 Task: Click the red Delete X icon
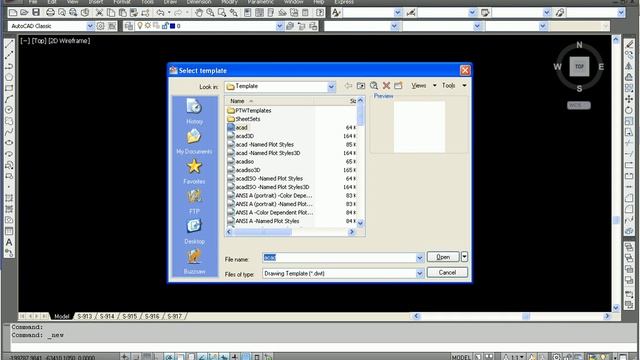[x=386, y=86]
